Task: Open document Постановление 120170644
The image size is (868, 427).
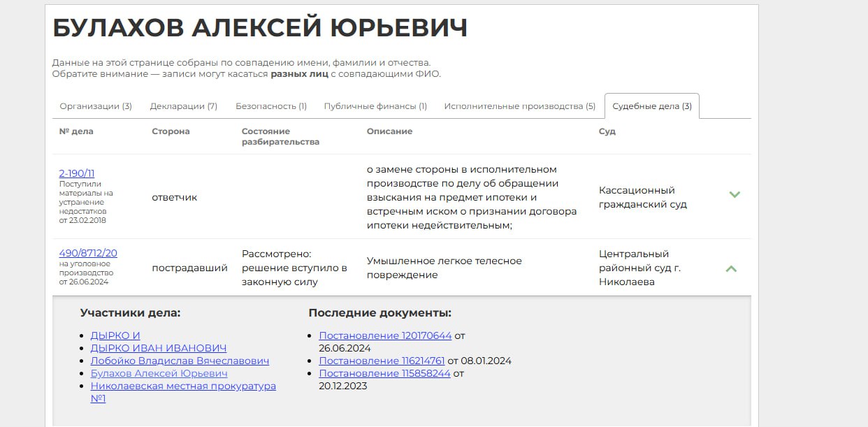Action: click(x=385, y=335)
